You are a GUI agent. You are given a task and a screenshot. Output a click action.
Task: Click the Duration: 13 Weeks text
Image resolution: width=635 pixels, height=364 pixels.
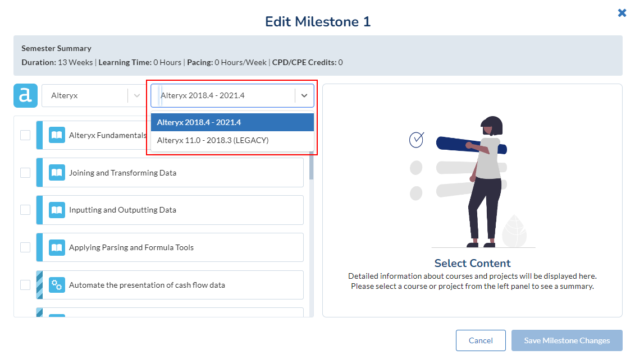click(57, 62)
